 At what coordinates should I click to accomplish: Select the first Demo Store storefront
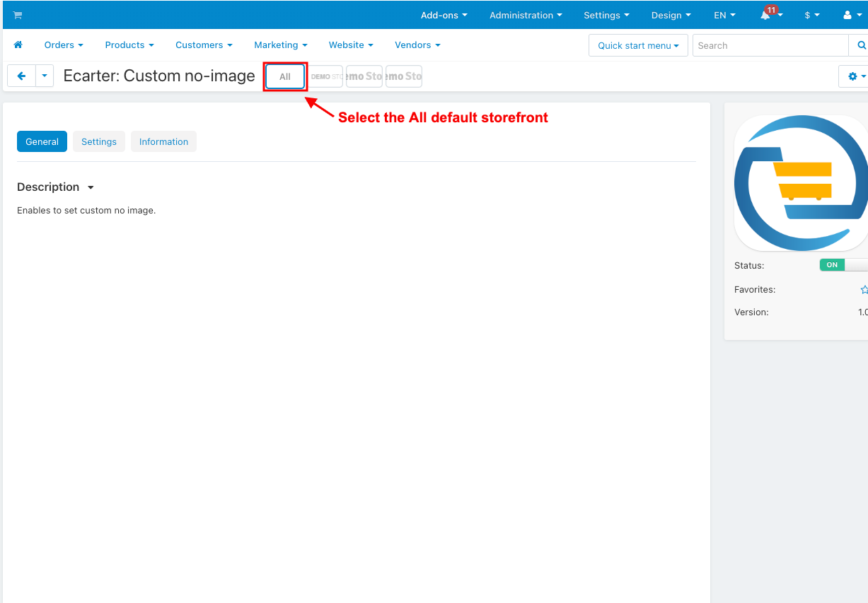tap(326, 76)
